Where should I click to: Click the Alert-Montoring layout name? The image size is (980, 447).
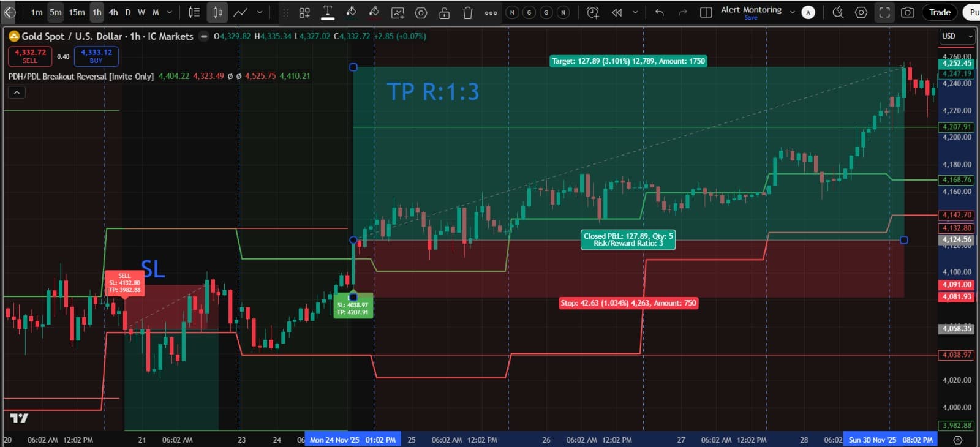click(x=751, y=9)
